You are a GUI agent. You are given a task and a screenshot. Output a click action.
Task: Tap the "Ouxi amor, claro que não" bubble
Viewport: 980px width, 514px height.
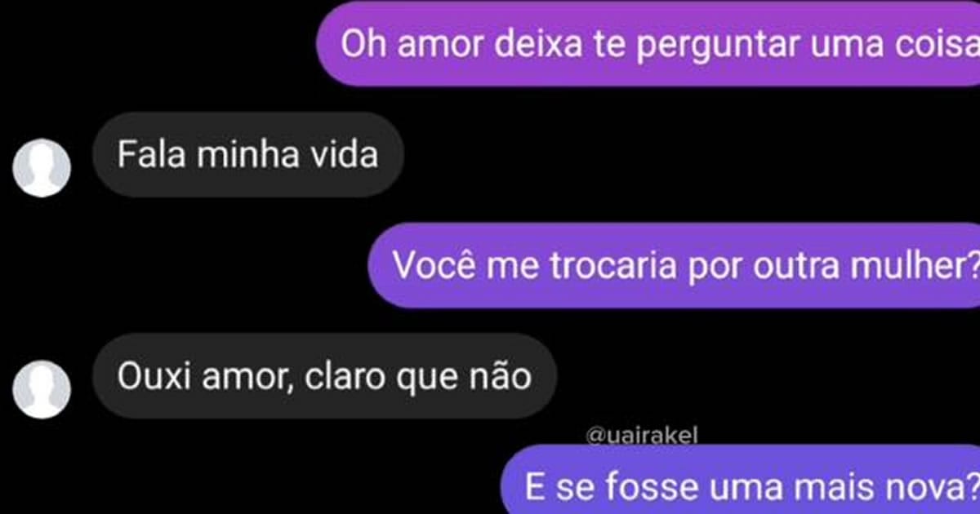point(324,376)
